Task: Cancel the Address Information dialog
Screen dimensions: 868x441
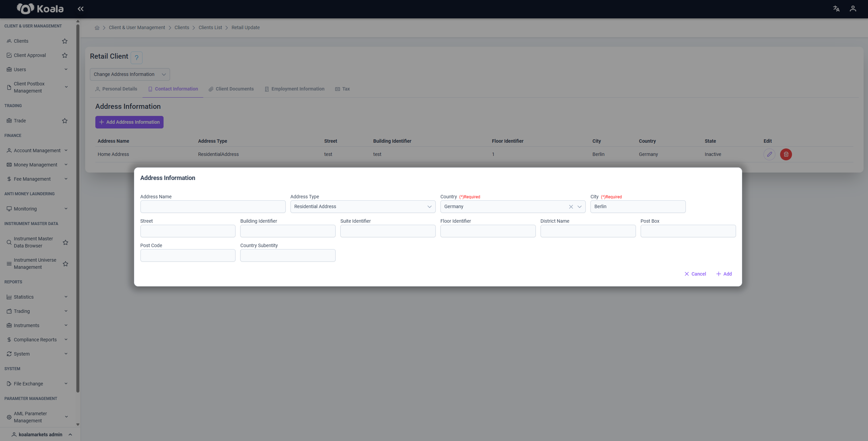Action: [695, 274]
